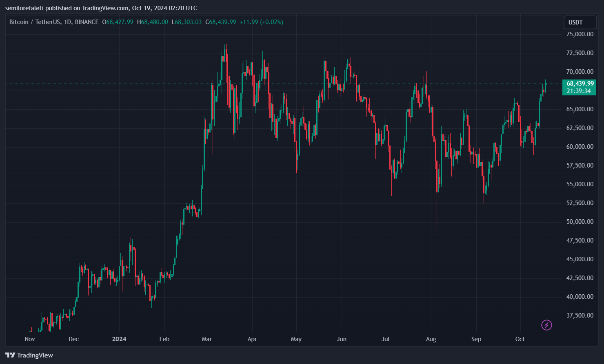The image size is (604, 364).
Task: Click the 75,000.00 price axis label
Action: 580,34
